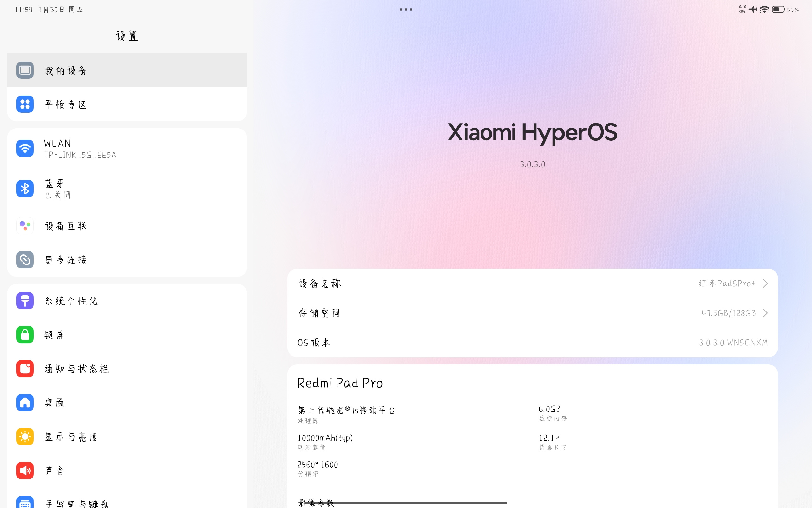812x508 pixels.
Task: Click the 3.0.3.0 version under the logo
Action: click(x=533, y=164)
